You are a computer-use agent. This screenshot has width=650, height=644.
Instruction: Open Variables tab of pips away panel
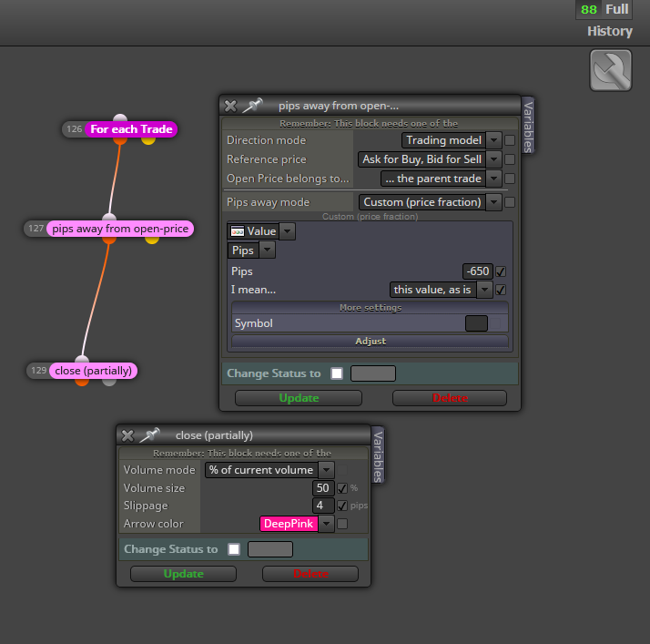528,127
